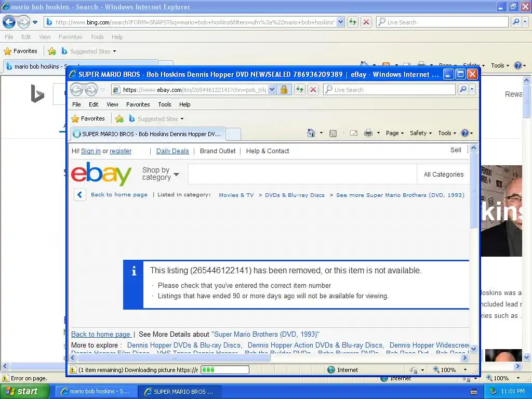This screenshot has width=532, height=399.
Task: Open DVDs & Blu-ray Discs breadcrumb link
Action: 295,195
